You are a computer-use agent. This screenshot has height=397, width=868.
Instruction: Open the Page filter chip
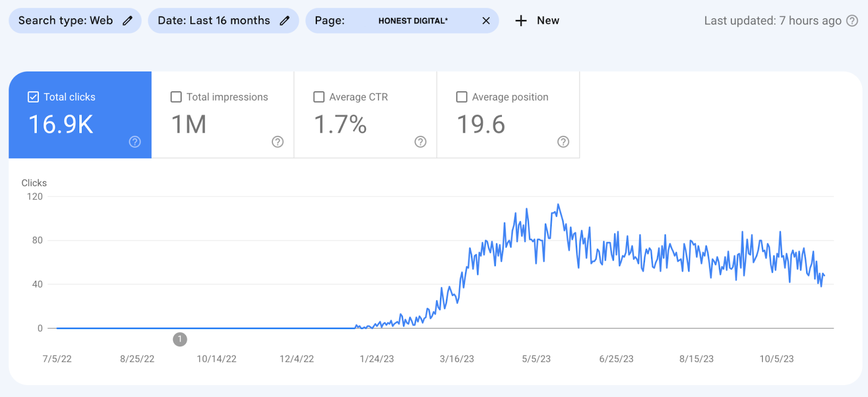click(391, 21)
